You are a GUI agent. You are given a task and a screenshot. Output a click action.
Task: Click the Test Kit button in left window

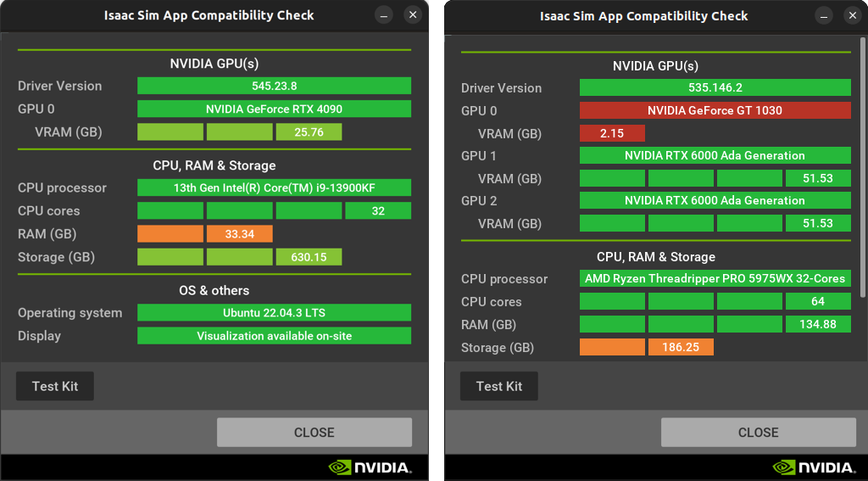[x=55, y=386]
